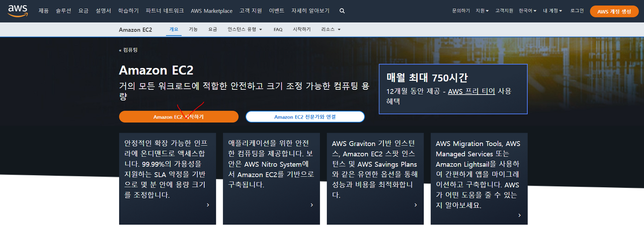
Task: Click arrow on the 애플리케이션을 위한 안전한 컴퓨팅 card
Action: pyautogui.click(x=311, y=205)
